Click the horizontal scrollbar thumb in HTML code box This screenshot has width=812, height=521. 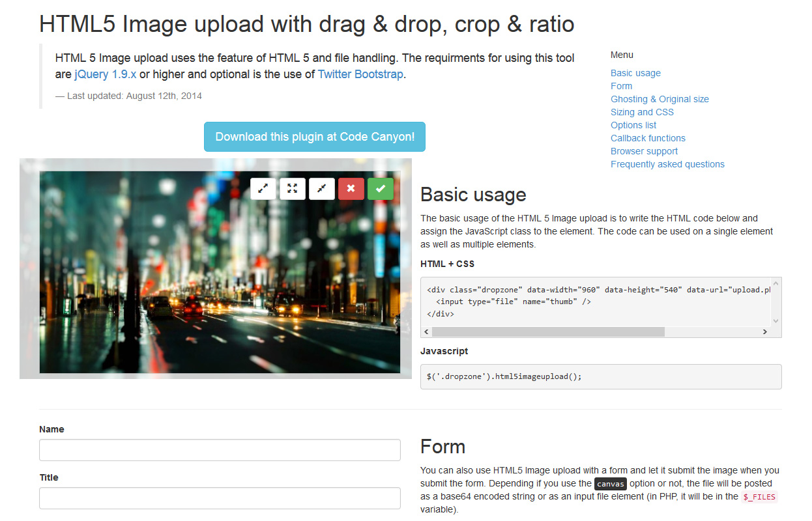coord(547,332)
